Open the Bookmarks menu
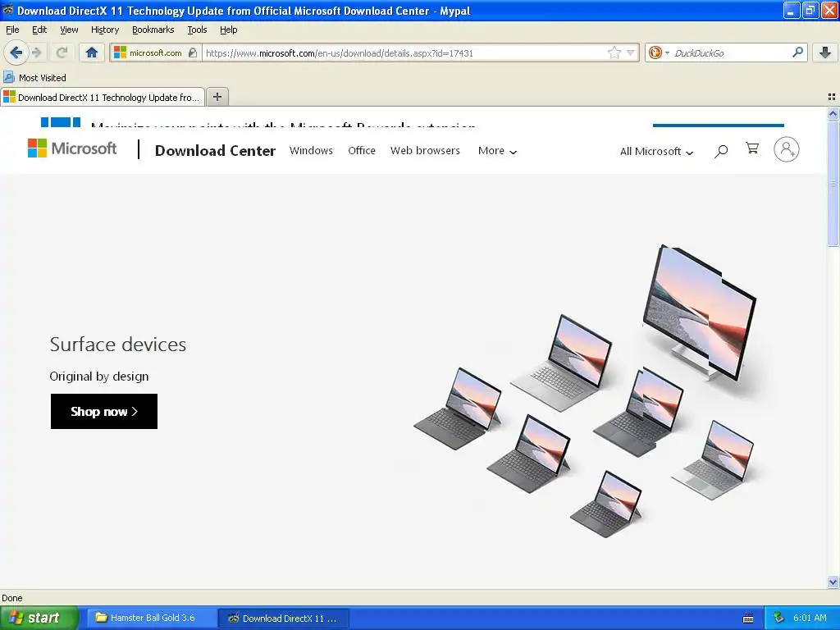 click(x=153, y=30)
